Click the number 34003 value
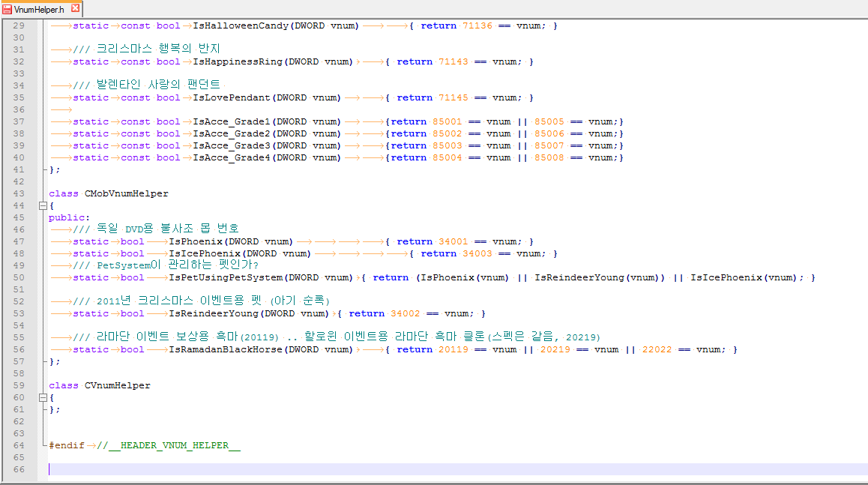This screenshot has height=485, width=868. tap(477, 253)
